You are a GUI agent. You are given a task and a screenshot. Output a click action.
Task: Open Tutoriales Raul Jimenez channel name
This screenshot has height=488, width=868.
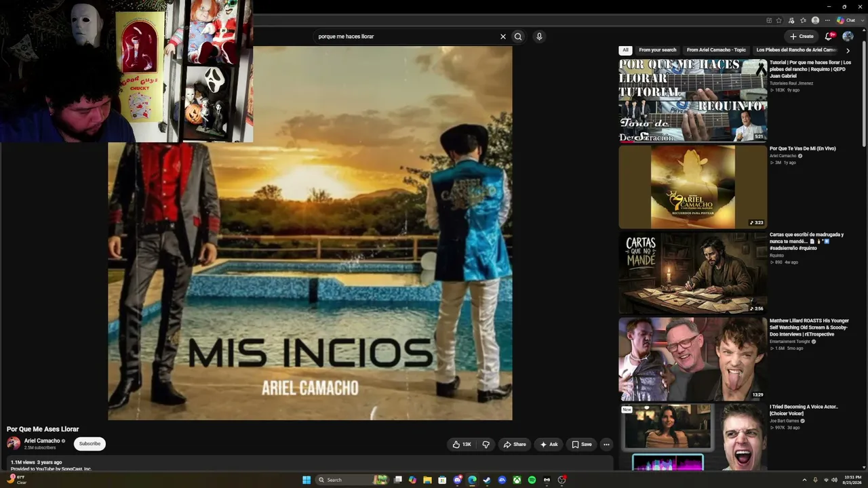pyautogui.click(x=791, y=83)
